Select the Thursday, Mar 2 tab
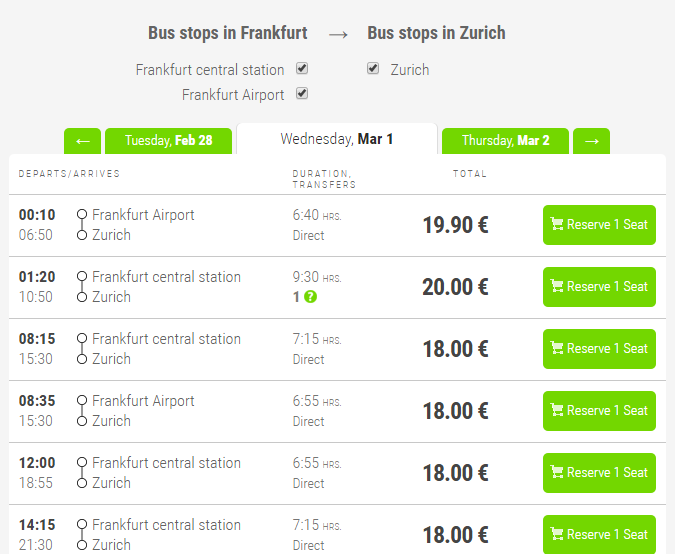 pyautogui.click(x=505, y=141)
